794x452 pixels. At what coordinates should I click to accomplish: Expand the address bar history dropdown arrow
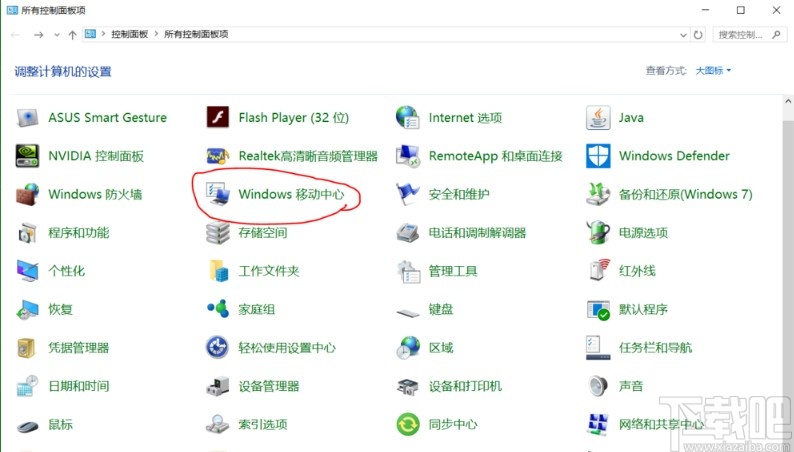(683, 35)
